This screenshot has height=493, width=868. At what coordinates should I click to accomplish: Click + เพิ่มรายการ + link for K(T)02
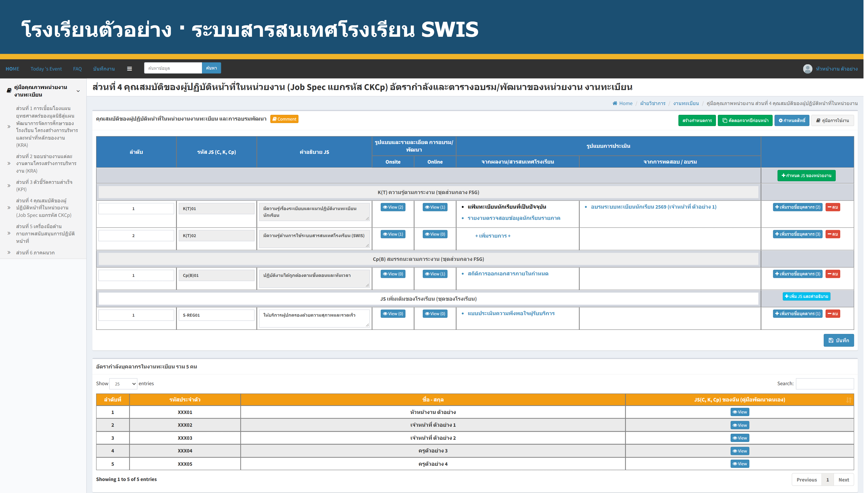coord(493,236)
